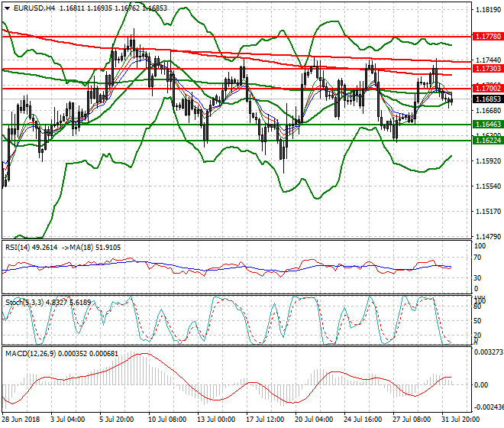Click the Stochastic scale value 50

click(x=477, y=321)
